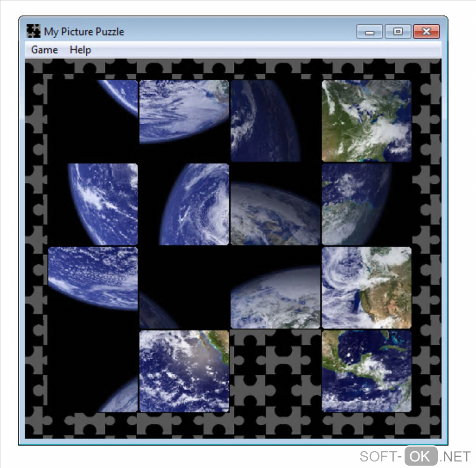
Task: Click the nearly all-black tile above the Baja California tile
Action: pyautogui.click(x=184, y=288)
